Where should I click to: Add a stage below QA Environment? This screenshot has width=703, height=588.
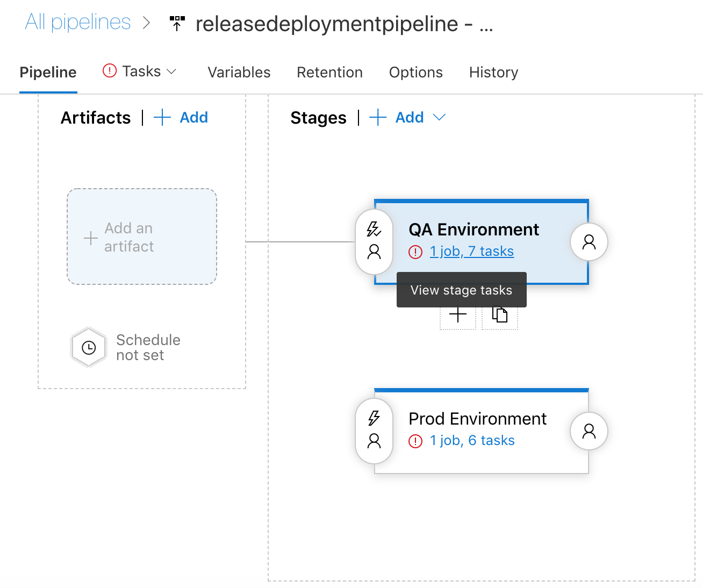tap(458, 314)
